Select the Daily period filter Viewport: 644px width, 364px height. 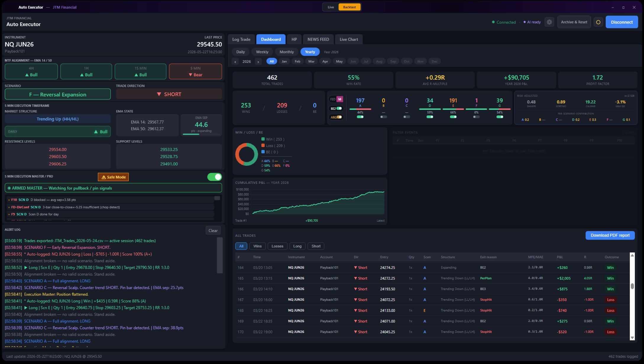tap(240, 52)
